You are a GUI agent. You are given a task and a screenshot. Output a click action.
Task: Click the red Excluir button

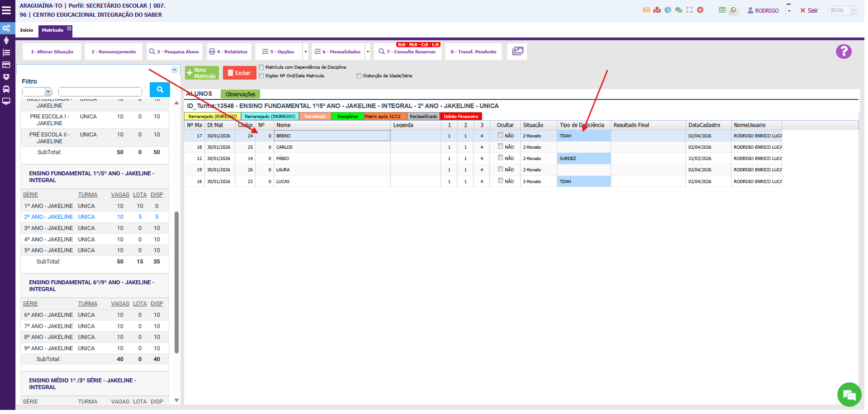coord(239,73)
